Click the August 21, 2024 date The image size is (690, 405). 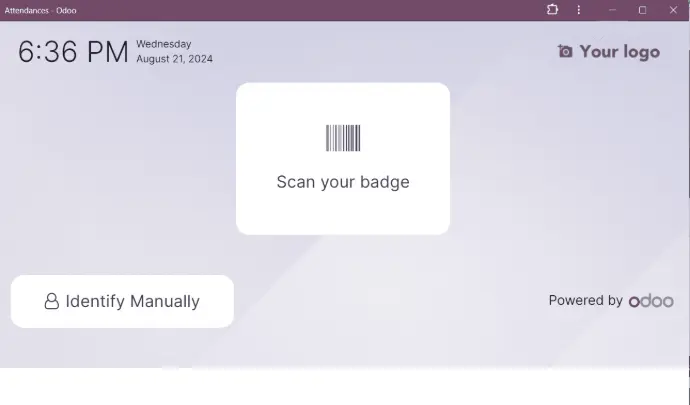(174, 59)
